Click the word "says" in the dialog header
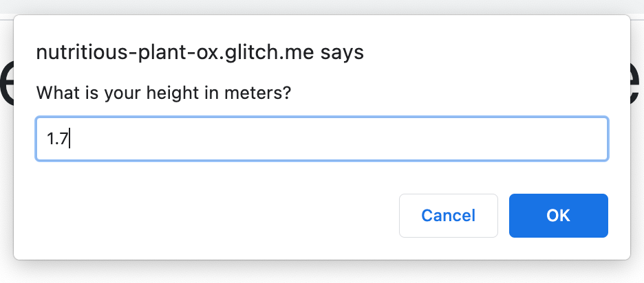Screen dimensions: 644x283 click(342, 53)
